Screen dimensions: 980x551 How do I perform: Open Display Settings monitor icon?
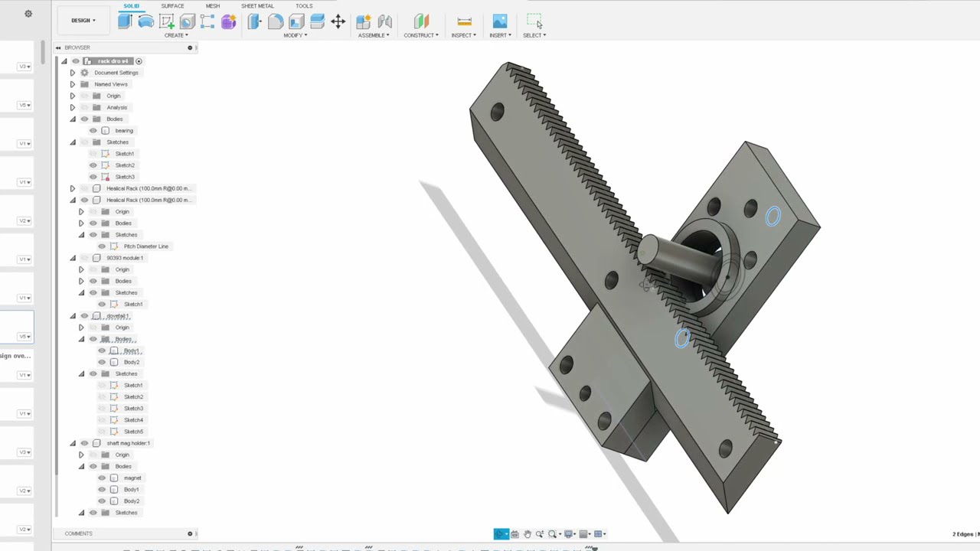(570, 534)
